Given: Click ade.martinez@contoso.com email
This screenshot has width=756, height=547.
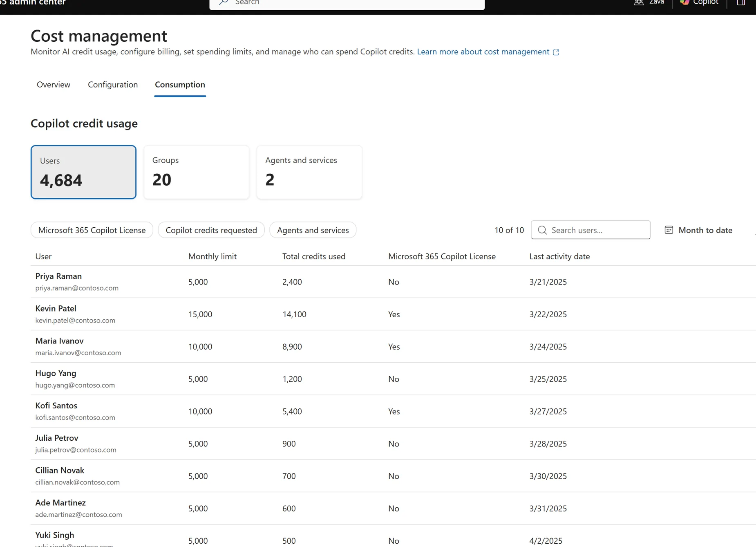Looking at the screenshot, I should tap(78, 514).
